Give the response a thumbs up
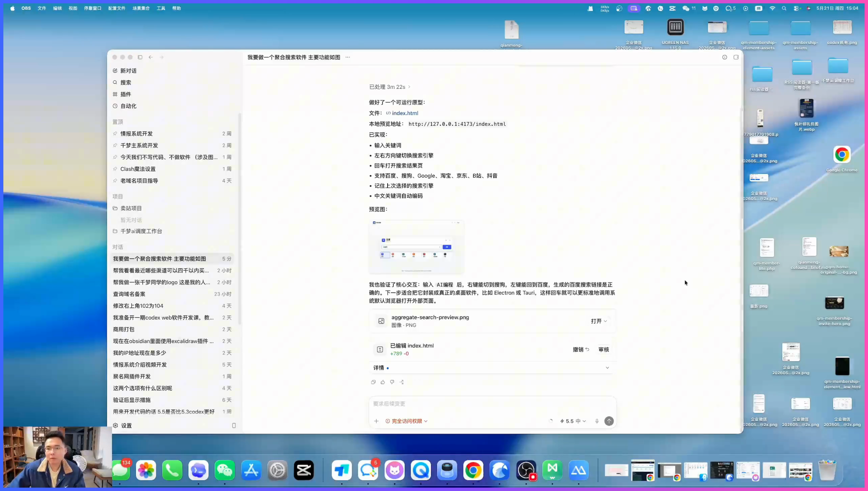The height and width of the screenshot is (491, 868). pyautogui.click(x=383, y=382)
